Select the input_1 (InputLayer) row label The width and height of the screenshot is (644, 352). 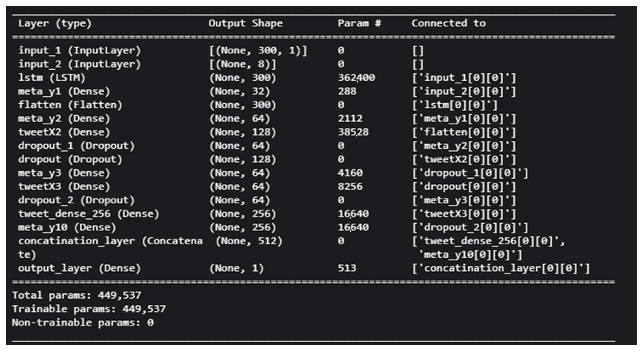coord(79,51)
